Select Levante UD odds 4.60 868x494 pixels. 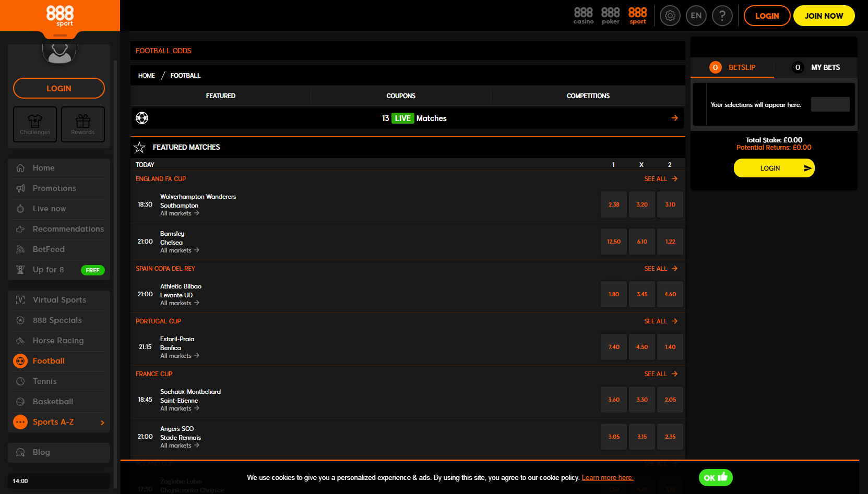pyautogui.click(x=670, y=294)
